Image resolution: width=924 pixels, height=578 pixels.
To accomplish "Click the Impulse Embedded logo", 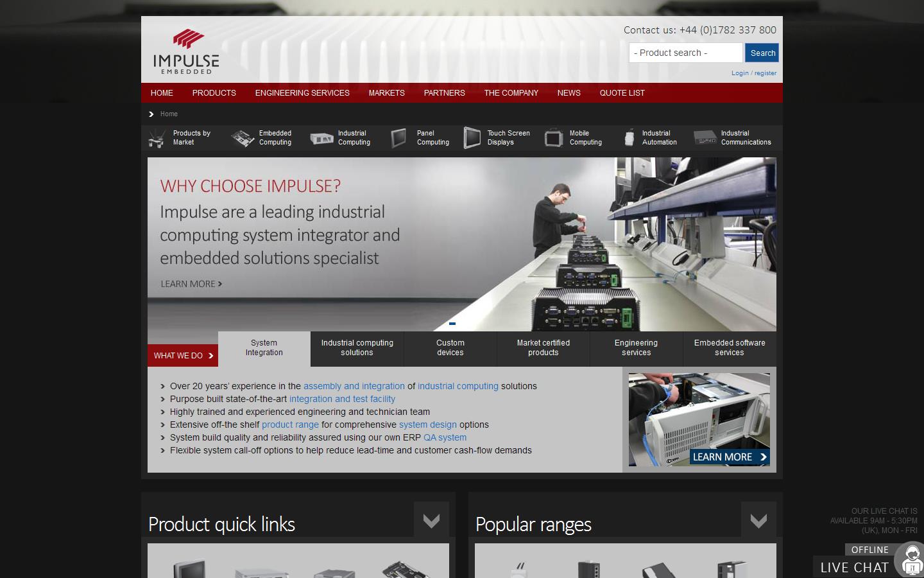I will [x=185, y=51].
